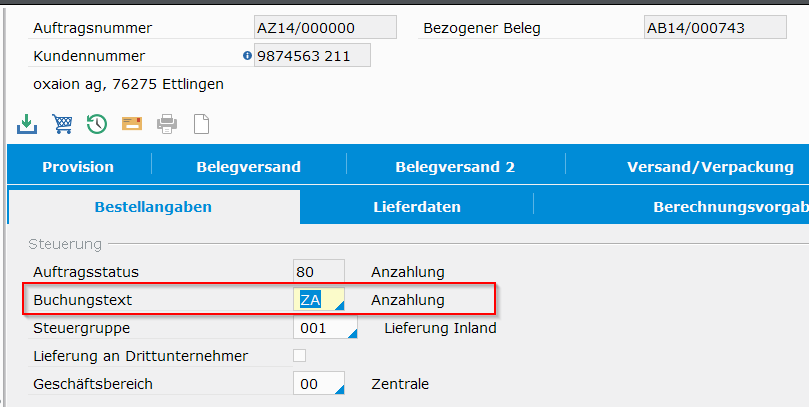Open Steuergruppe value lookup triangle

(x=351, y=333)
